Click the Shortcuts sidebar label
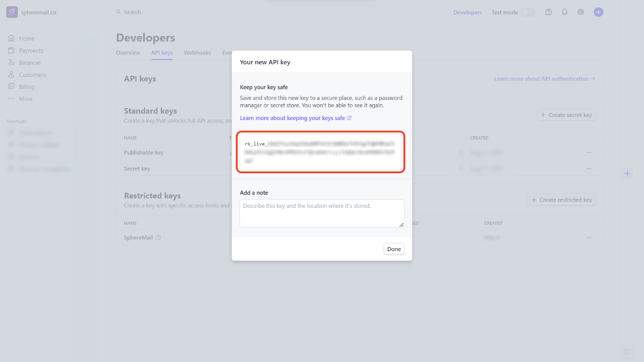The height and width of the screenshot is (362, 644). 17,121
